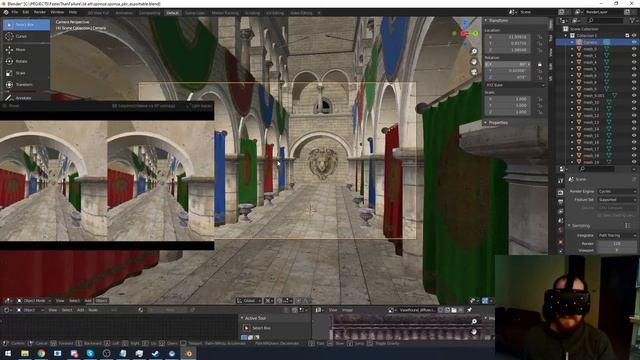Hide mesh_14 with its eye icon
Image resolution: width=640 pixels, height=360 pixels.
tap(634, 129)
